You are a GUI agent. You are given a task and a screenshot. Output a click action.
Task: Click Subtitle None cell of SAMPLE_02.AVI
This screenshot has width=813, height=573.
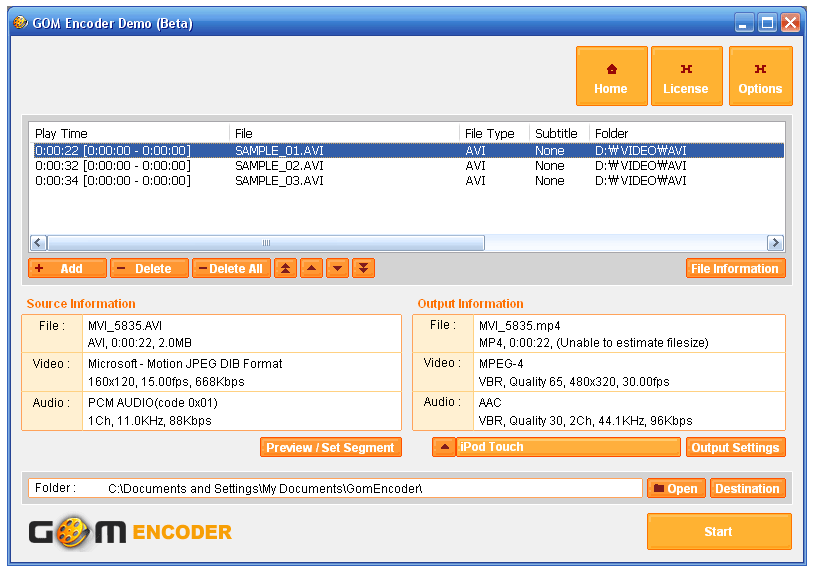(550, 165)
